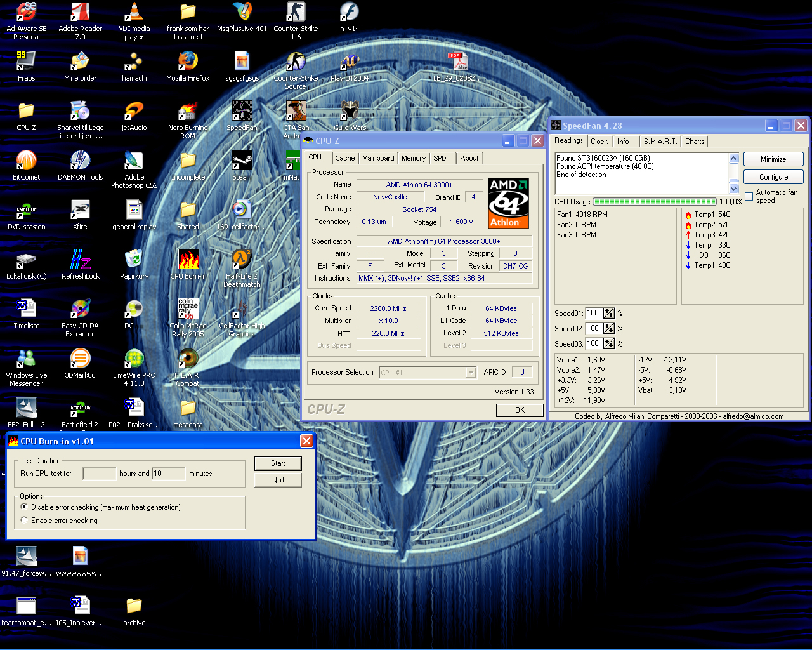Launch jetAudio shortcut
812x650 pixels.
(x=134, y=116)
